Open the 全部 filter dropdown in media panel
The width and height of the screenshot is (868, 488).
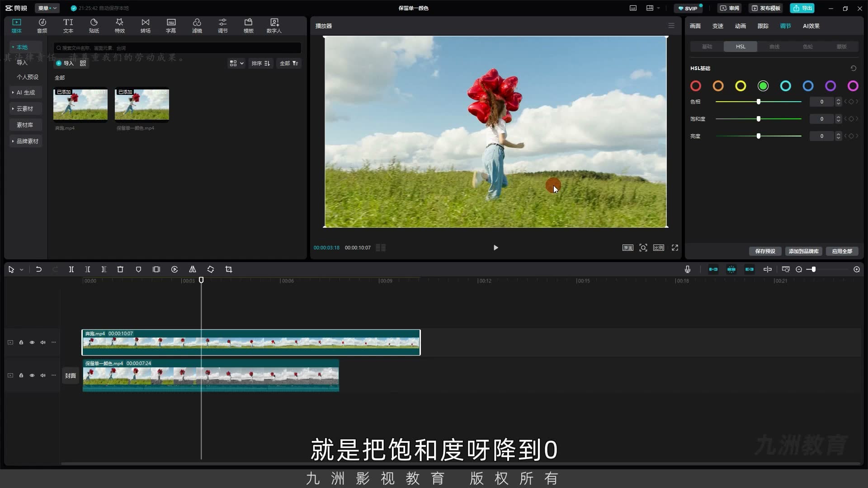click(x=289, y=63)
